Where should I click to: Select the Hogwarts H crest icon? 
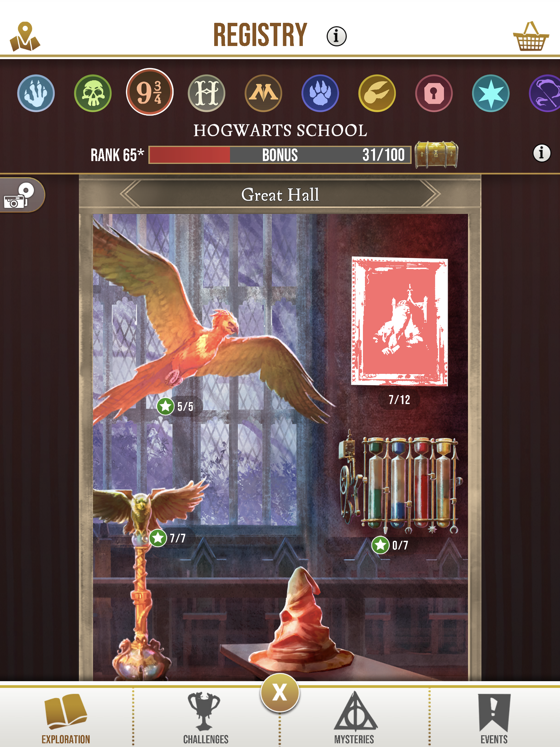pyautogui.click(x=206, y=93)
